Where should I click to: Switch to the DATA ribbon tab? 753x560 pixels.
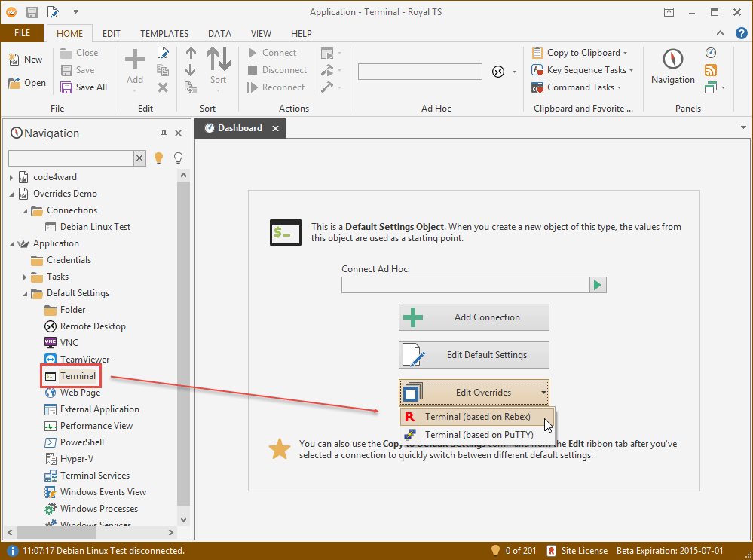click(x=219, y=34)
